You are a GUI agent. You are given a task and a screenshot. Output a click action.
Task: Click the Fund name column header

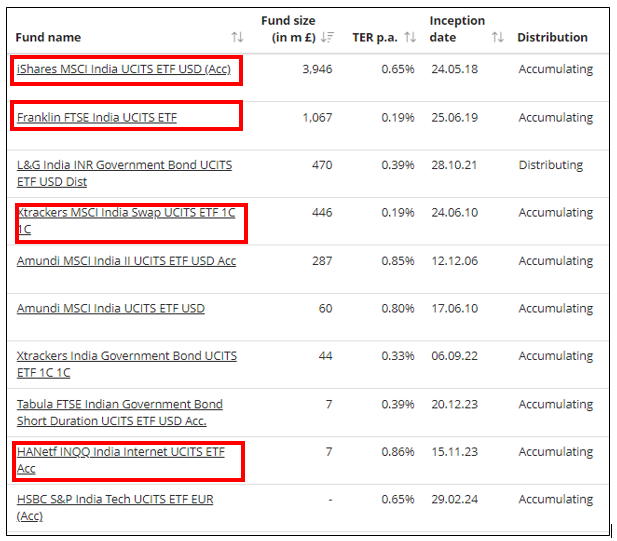tap(48, 37)
